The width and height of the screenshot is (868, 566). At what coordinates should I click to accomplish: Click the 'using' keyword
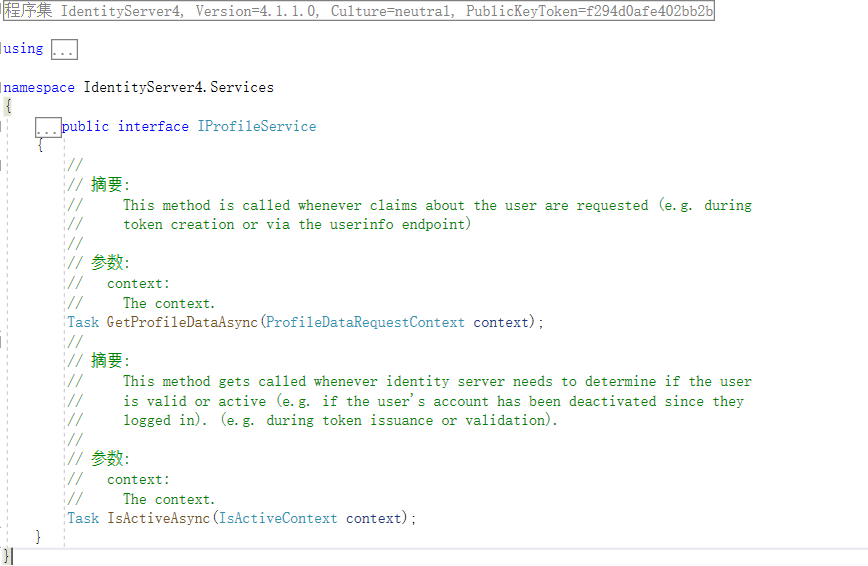click(23, 49)
